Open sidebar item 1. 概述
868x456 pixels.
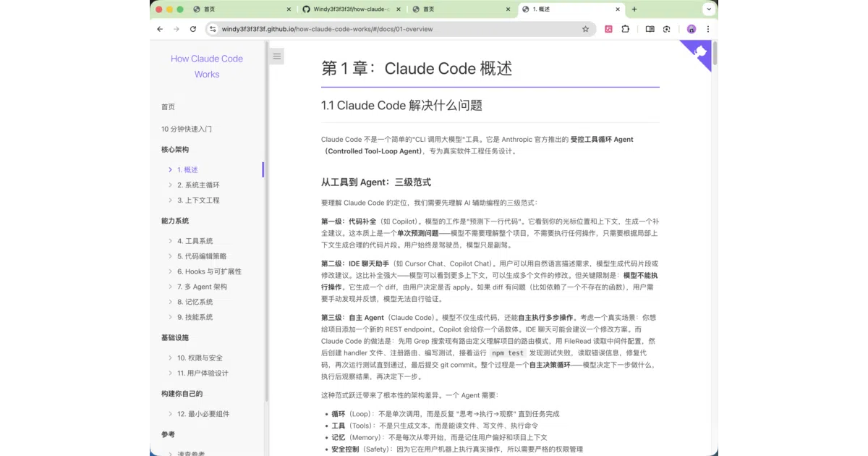point(187,169)
